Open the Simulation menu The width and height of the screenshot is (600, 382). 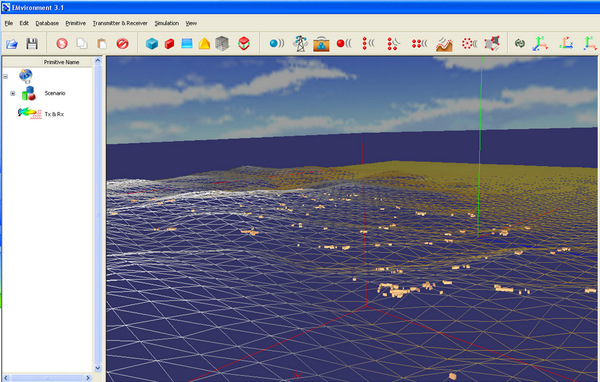(166, 23)
